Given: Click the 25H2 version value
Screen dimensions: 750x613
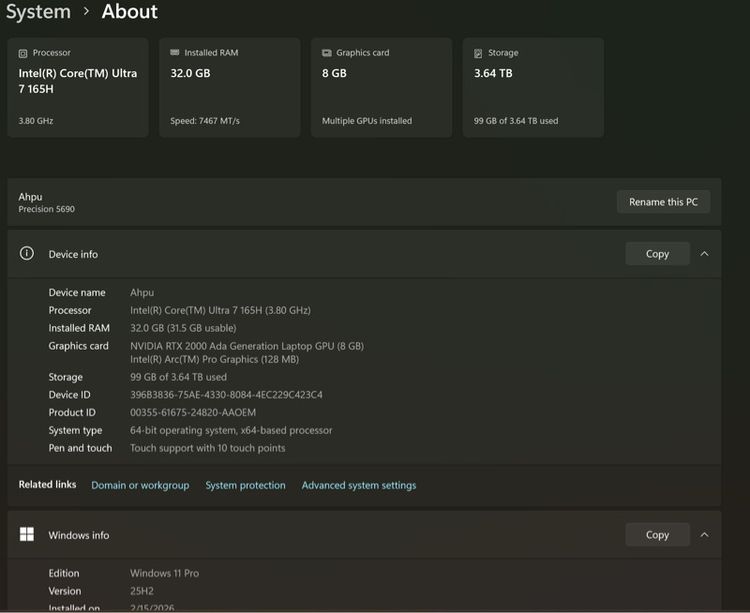Looking at the screenshot, I should [142, 591].
